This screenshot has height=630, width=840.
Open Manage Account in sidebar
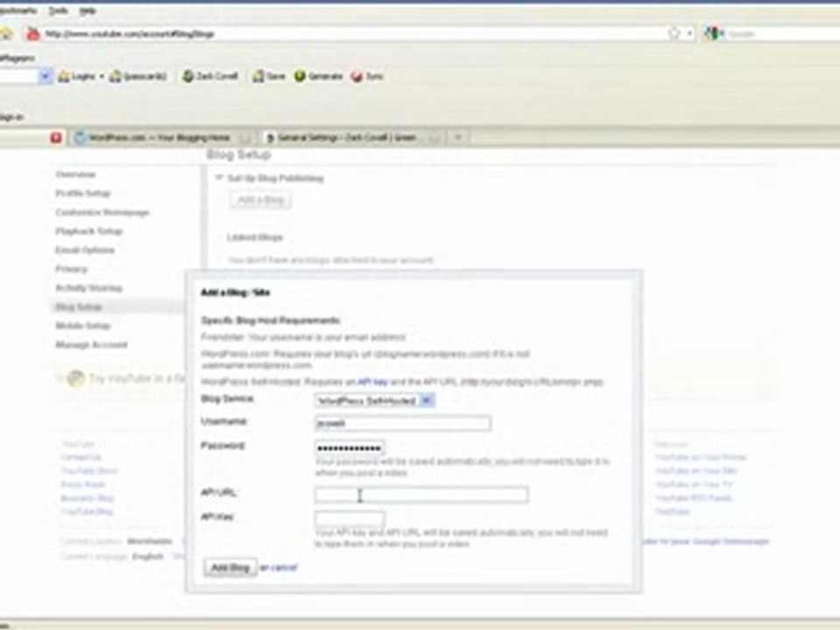(92, 345)
